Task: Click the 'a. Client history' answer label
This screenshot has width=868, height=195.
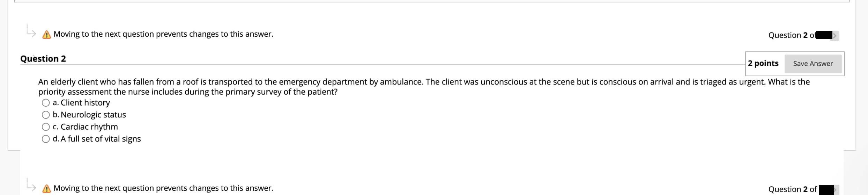Action: point(81,103)
